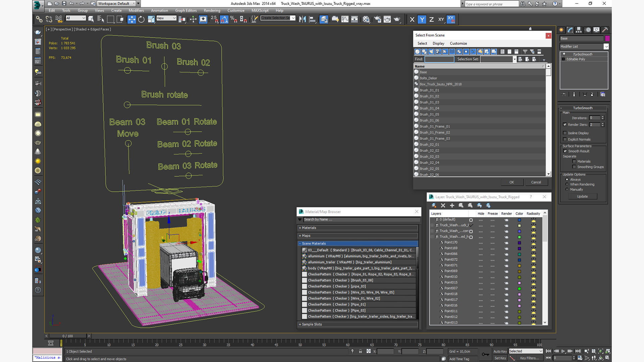Toggle Explicit Normals checkbox
The height and width of the screenshot is (362, 644).
click(x=565, y=139)
